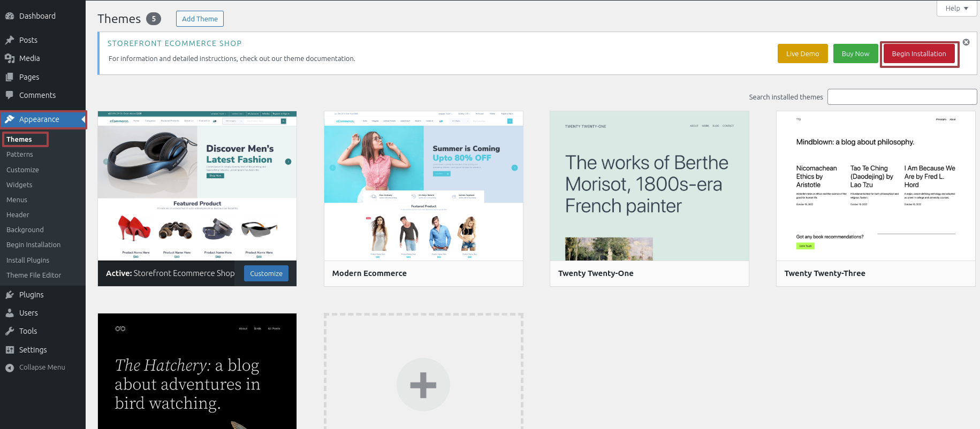Open Themes submenu item

tap(19, 139)
